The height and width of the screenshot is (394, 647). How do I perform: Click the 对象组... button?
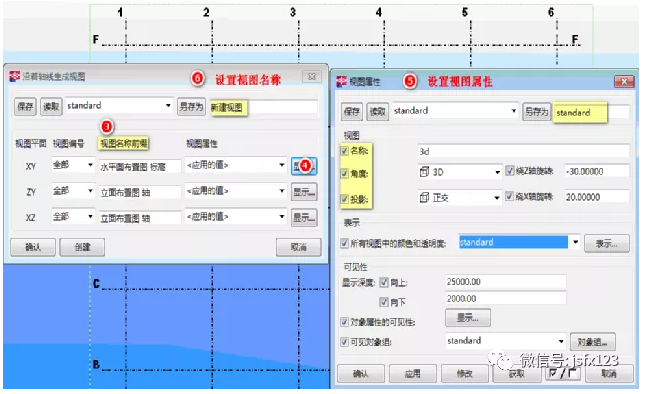coord(593,342)
